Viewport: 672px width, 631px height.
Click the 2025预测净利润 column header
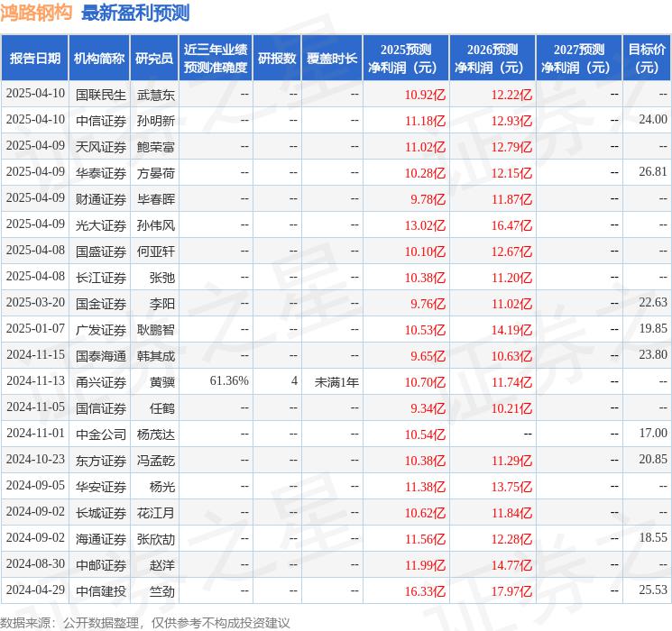coord(406,59)
